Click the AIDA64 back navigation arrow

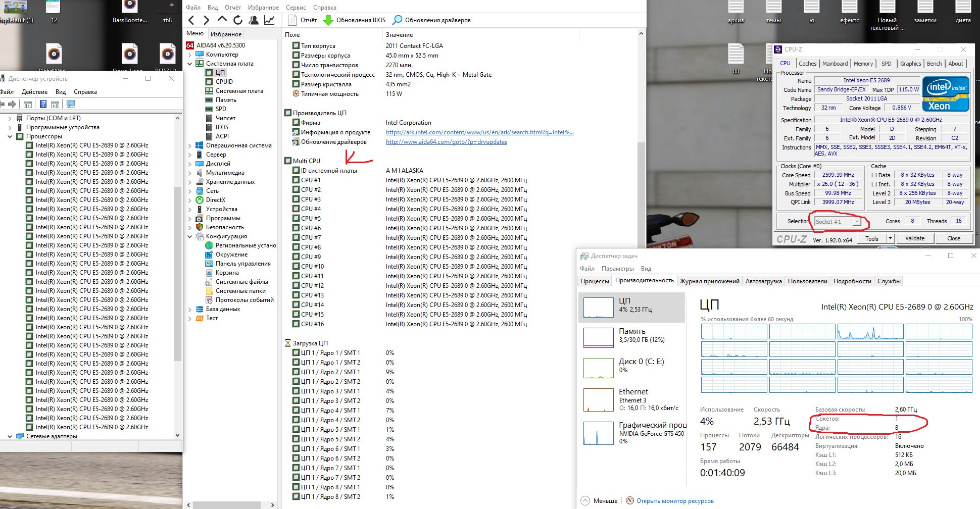191,20
